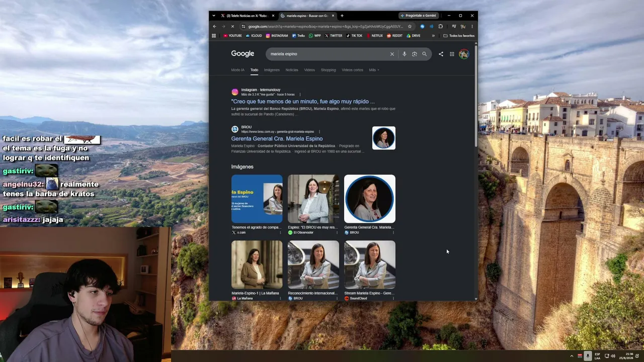Open the La Mañana image source link
This screenshot has height=362, width=644.
coord(245,299)
